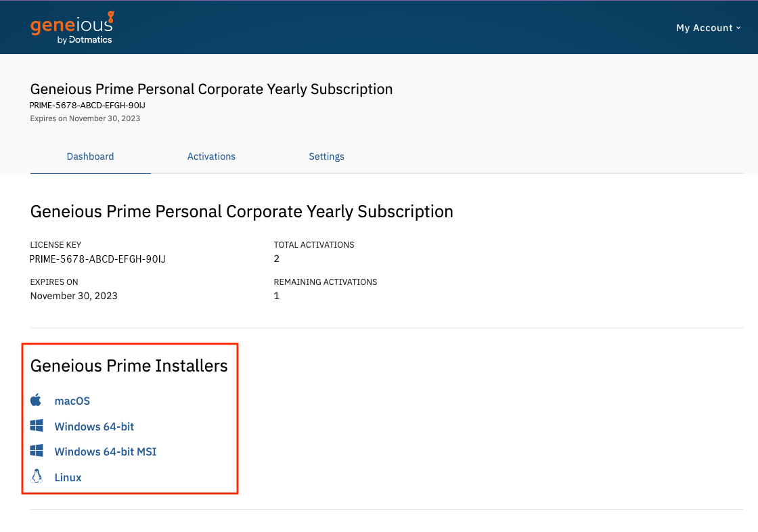Open the Activations tab

(211, 156)
